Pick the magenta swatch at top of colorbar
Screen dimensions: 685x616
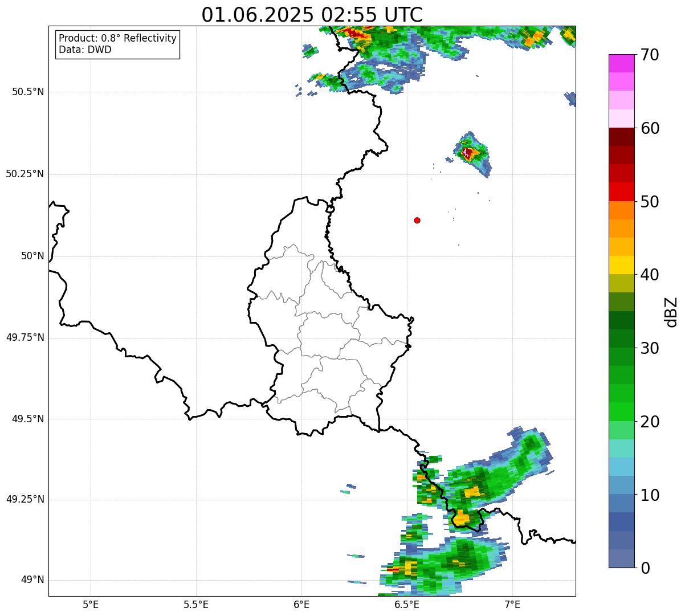click(621, 63)
